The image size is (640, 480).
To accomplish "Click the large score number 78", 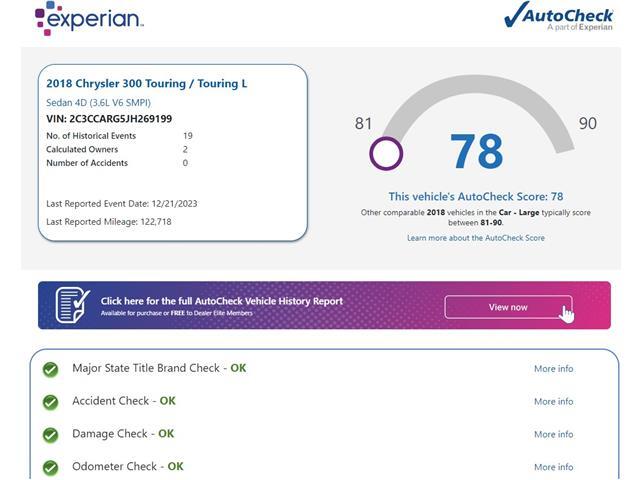I will tap(476, 151).
